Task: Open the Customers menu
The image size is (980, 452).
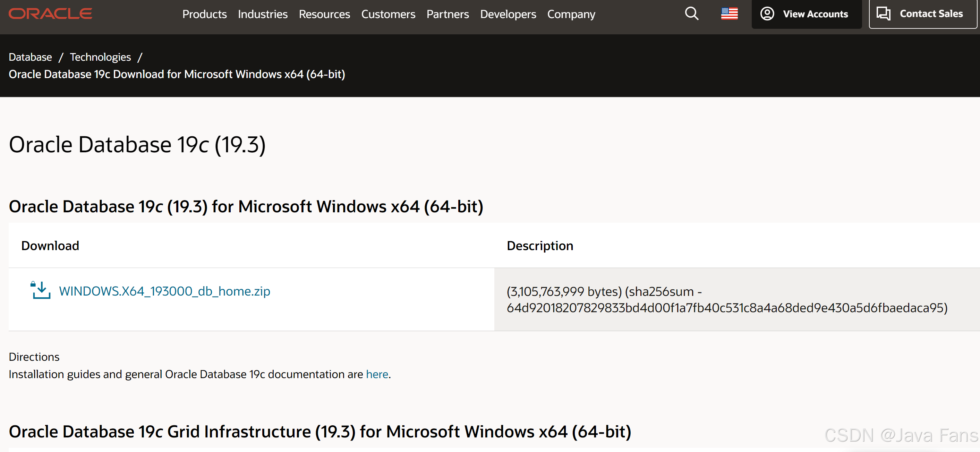Action: point(388,14)
